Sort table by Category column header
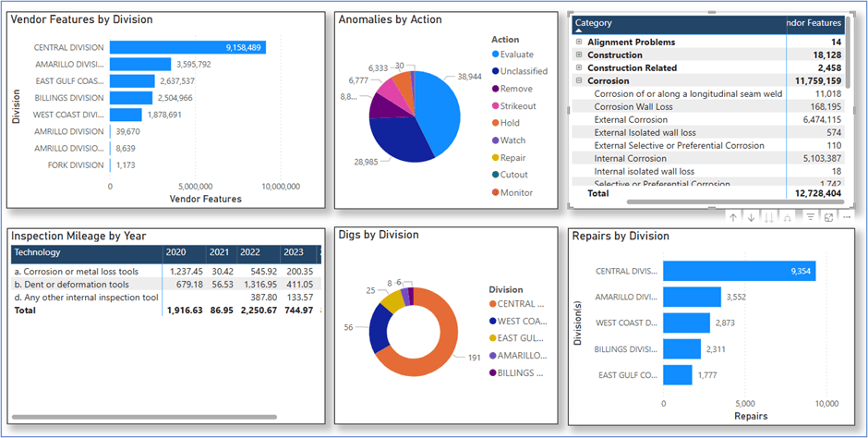 click(x=594, y=23)
